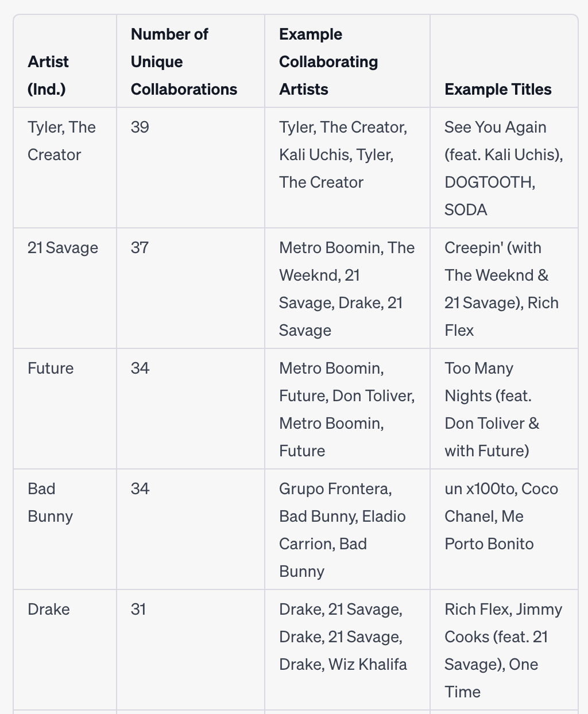Viewport: 588px width, 714px height.
Task: Select the "Number of Unique Collaborations" header
Action: 184,61
